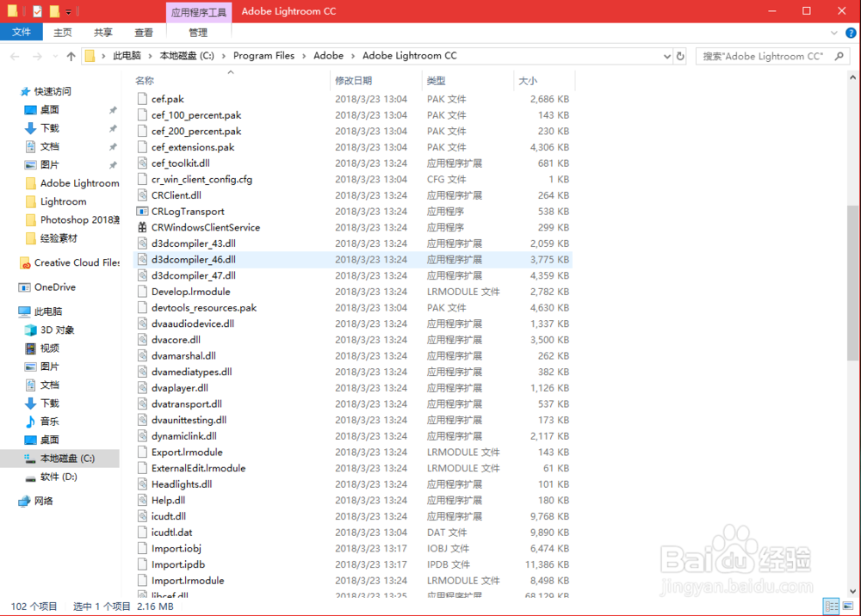Click the properties checkmark icon in title bar
The height and width of the screenshot is (616, 861).
click(37, 11)
